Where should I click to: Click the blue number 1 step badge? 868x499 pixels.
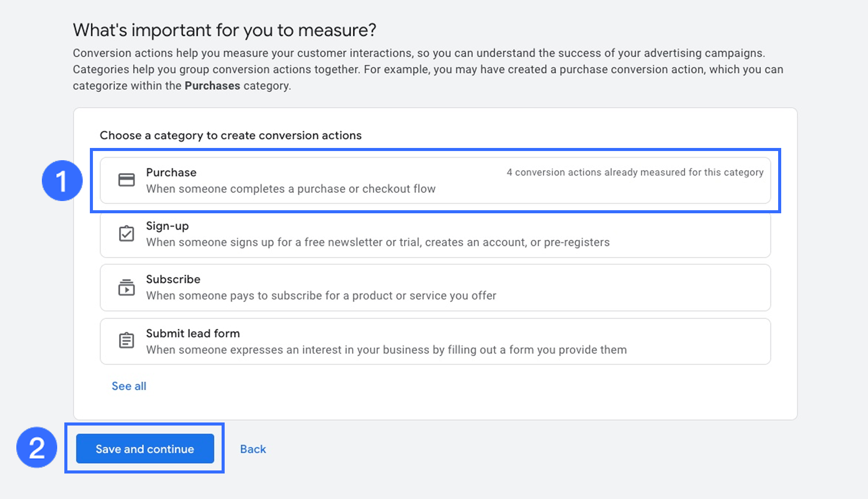coord(62,181)
